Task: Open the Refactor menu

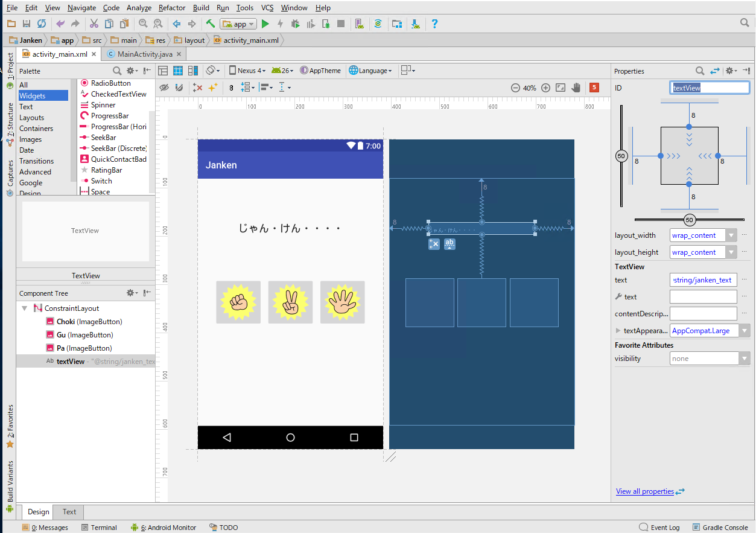Action: coord(171,8)
